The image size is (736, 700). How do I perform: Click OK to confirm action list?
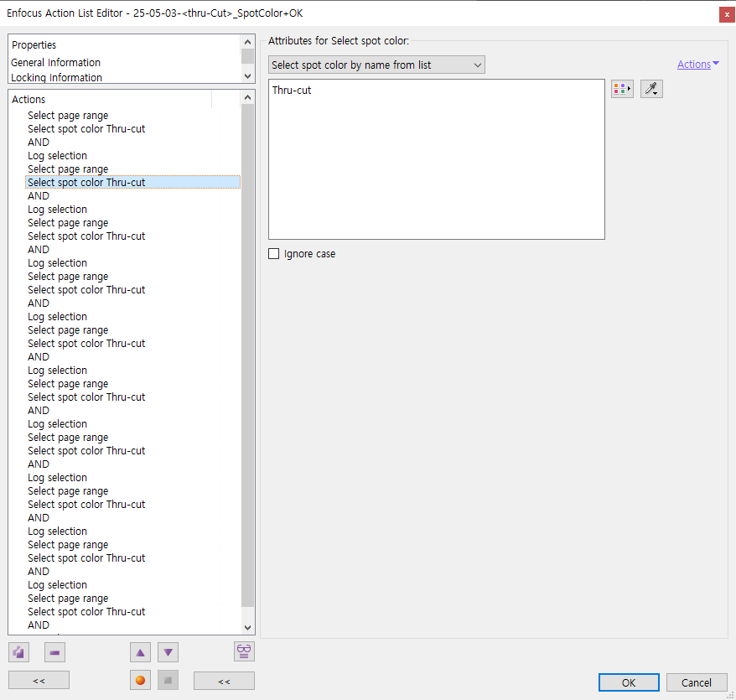pyautogui.click(x=629, y=682)
